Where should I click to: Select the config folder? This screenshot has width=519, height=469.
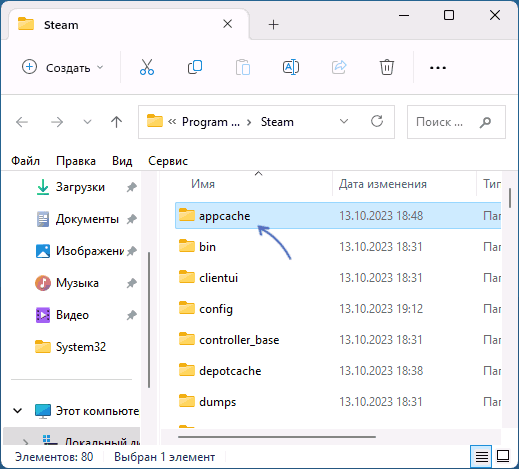click(x=338, y=309)
